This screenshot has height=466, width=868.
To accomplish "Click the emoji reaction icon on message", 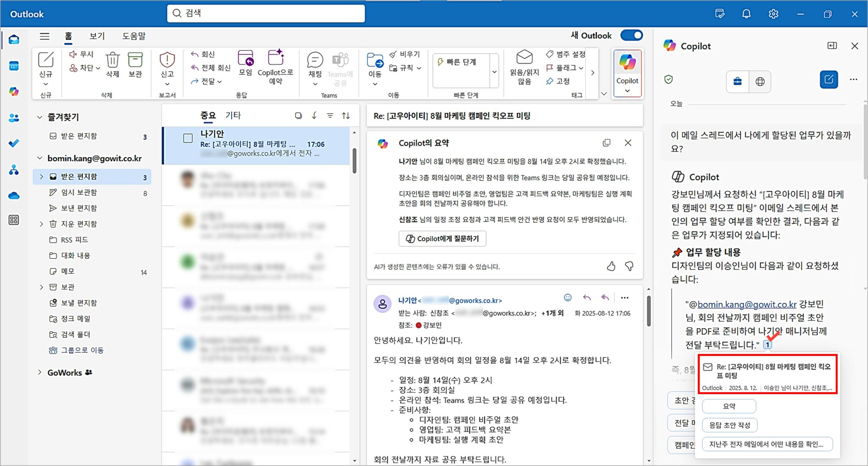I will 568,297.
